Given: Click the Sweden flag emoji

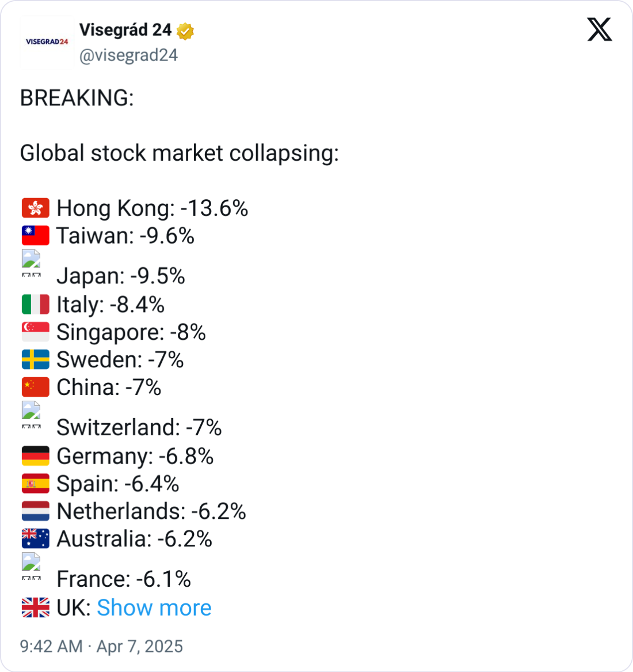Looking at the screenshot, I should (36, 359).
